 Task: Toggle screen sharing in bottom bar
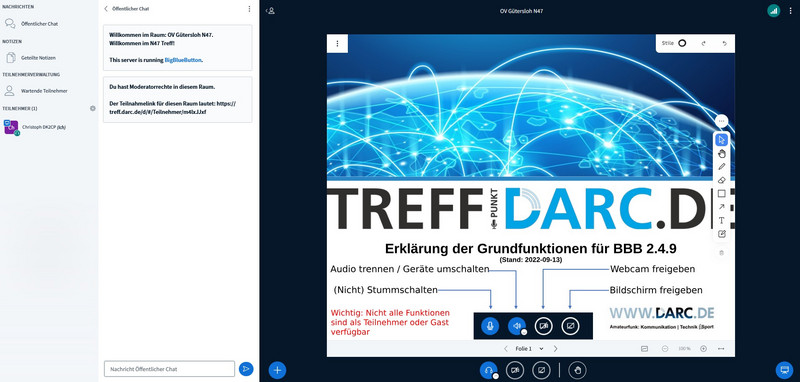click(541, 370)
